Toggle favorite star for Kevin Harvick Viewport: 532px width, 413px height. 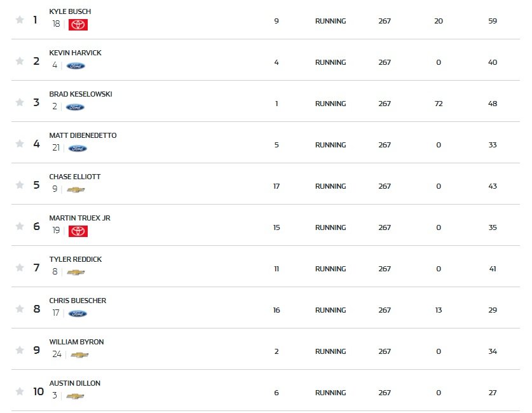(20, 61)
